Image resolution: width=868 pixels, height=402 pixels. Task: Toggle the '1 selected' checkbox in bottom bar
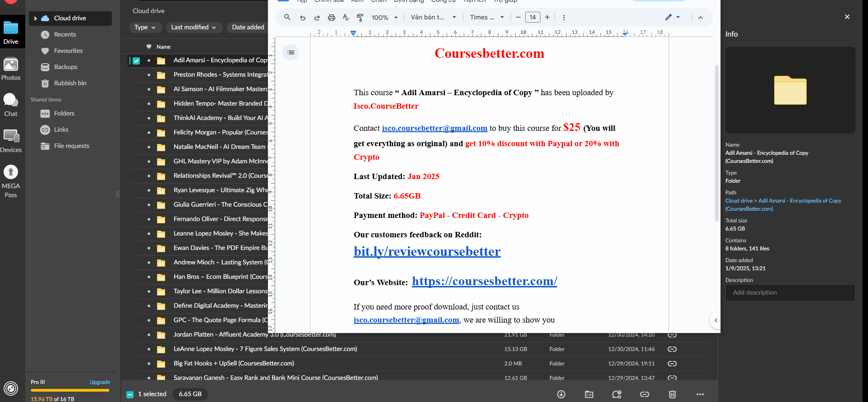tap(130, 394)
